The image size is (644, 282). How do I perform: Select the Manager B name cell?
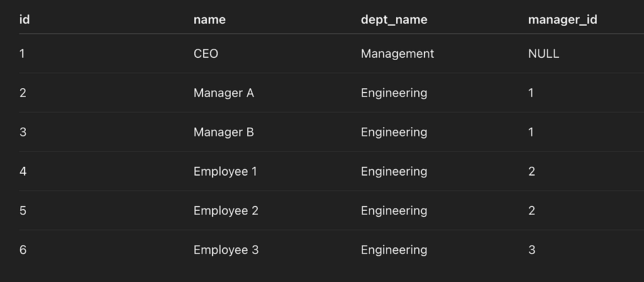click(224, 132)
